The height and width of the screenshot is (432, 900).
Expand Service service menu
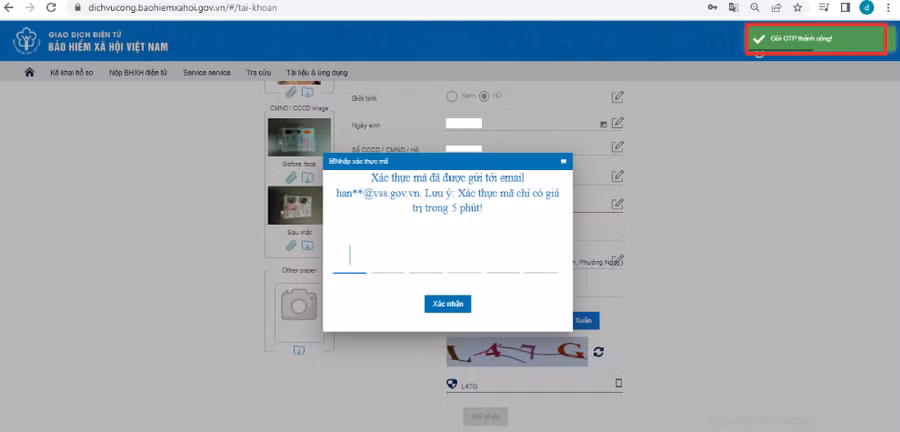tap(206, 73)
